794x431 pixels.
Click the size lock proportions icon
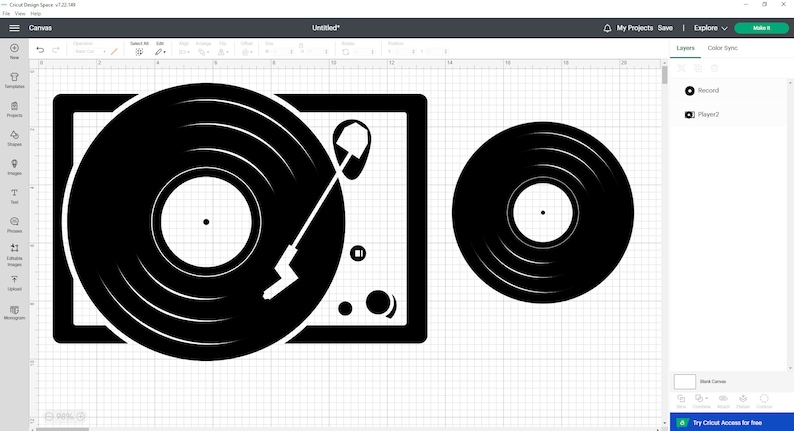301,45
